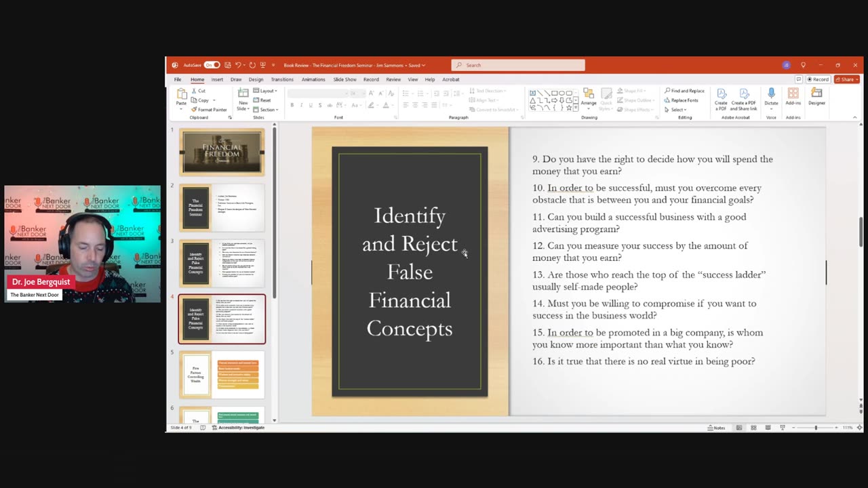868x488 pixels.
Task: Open the Acrobat tab
Action: (x=451, y=79)
